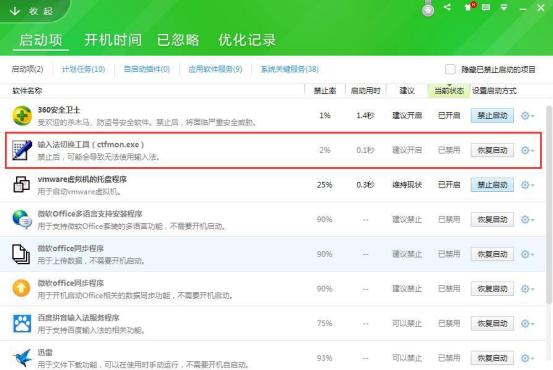Click description 用于上传数据，不需要开机启动

click(x=91, y=261)
